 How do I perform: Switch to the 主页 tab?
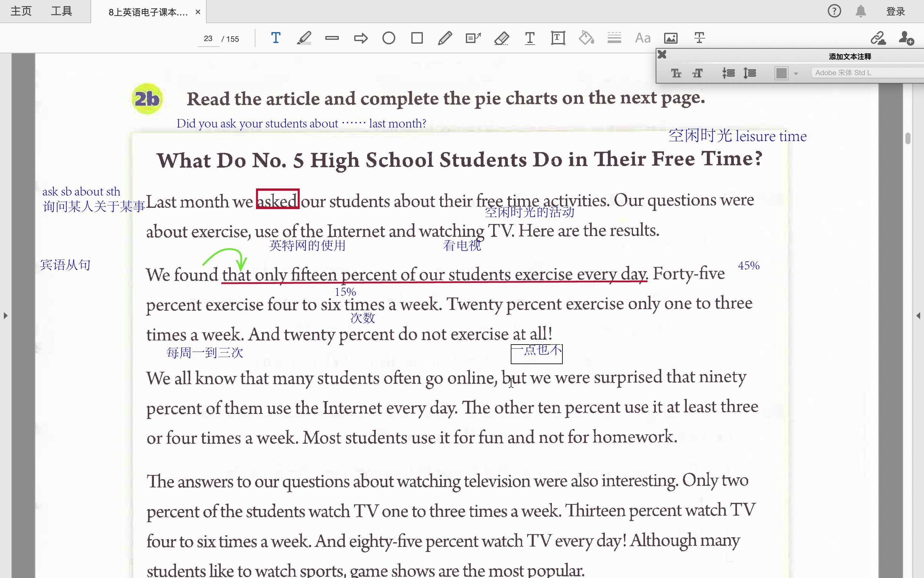(x=21, y=11)
